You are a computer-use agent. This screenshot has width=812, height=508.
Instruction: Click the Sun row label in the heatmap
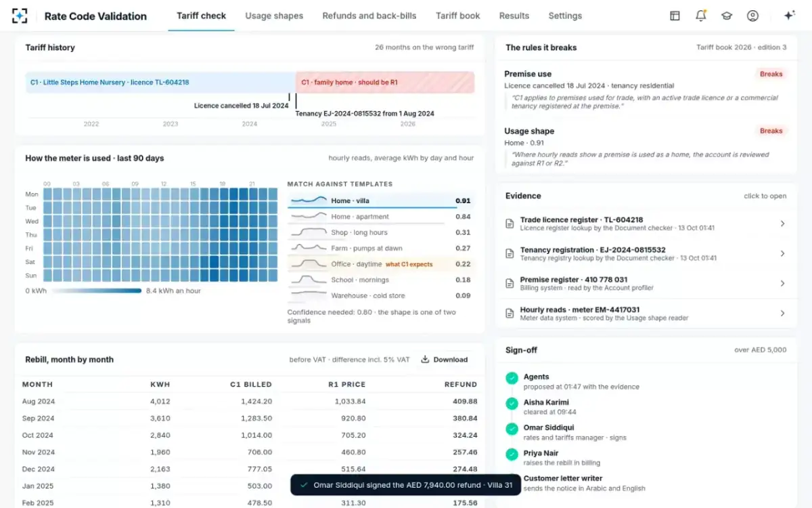coord(31,276)
